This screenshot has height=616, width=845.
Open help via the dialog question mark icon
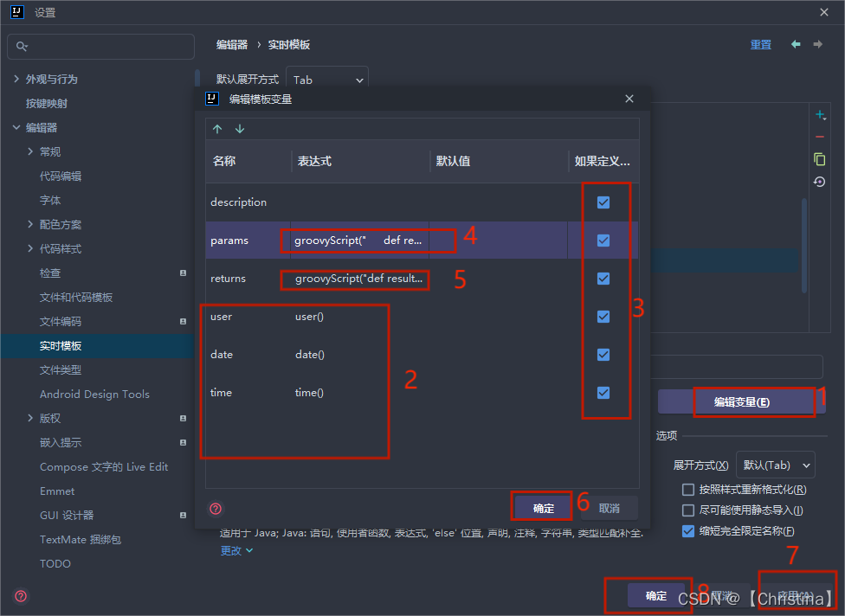(214, 510)
